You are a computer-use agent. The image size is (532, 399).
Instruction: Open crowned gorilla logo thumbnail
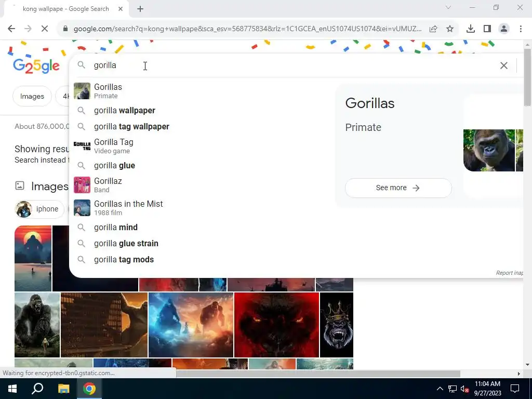click(x=337, y=325)
